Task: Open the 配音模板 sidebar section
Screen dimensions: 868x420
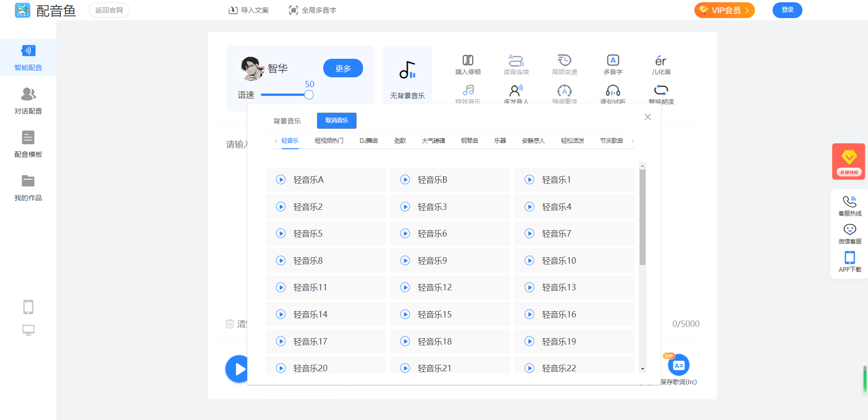Action: (28, 144)
